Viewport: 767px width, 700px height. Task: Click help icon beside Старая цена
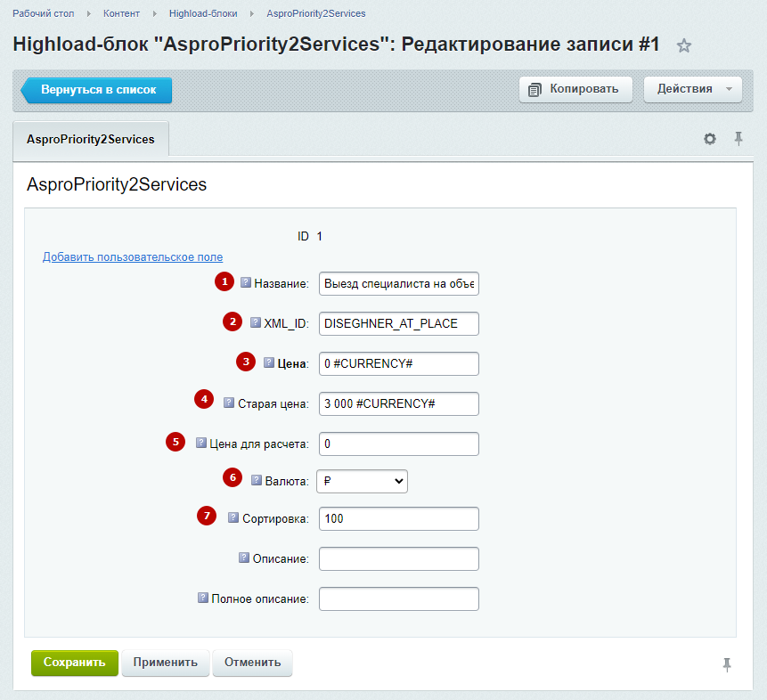point(229,403)
